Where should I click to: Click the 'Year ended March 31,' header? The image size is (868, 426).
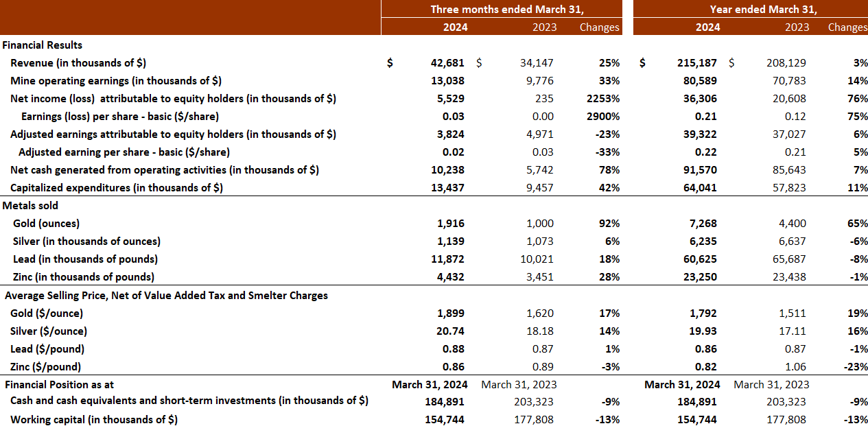(753, 9)
